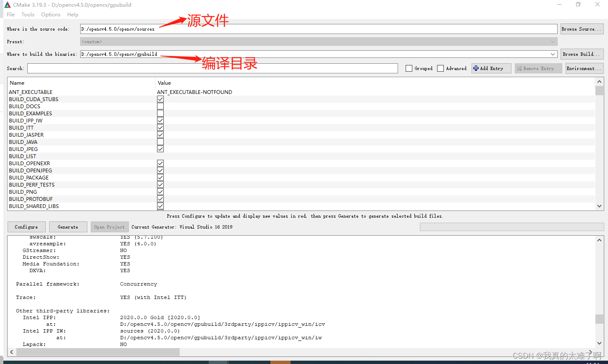Click the progress bar beside generator label
Viewport: 608px width, 364px height.
(512, 227)
